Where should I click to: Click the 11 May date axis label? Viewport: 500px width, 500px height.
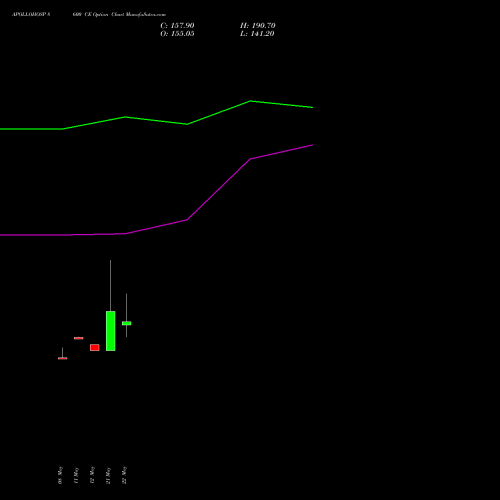click(76, 475)
